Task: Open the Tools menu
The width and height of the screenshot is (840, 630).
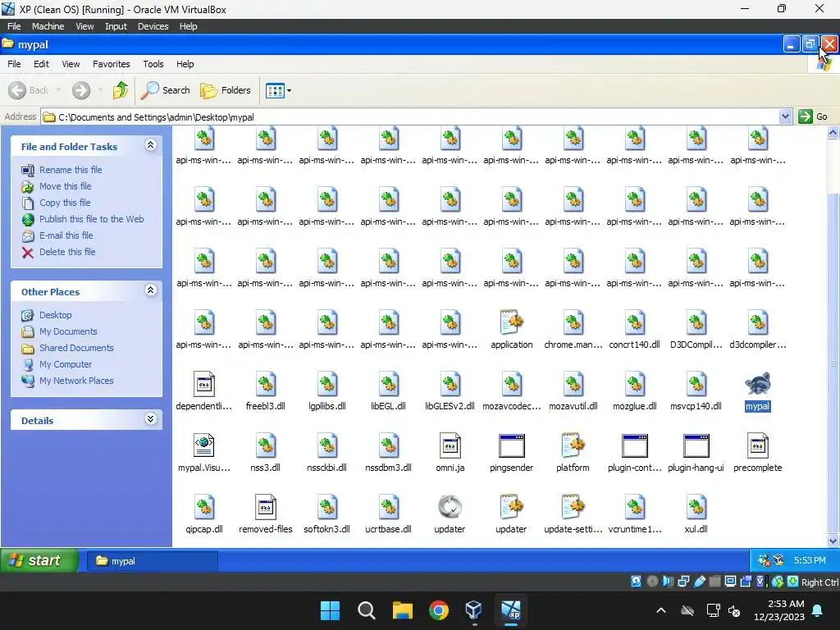Action: pyautogui.click(x=153, y=64)
